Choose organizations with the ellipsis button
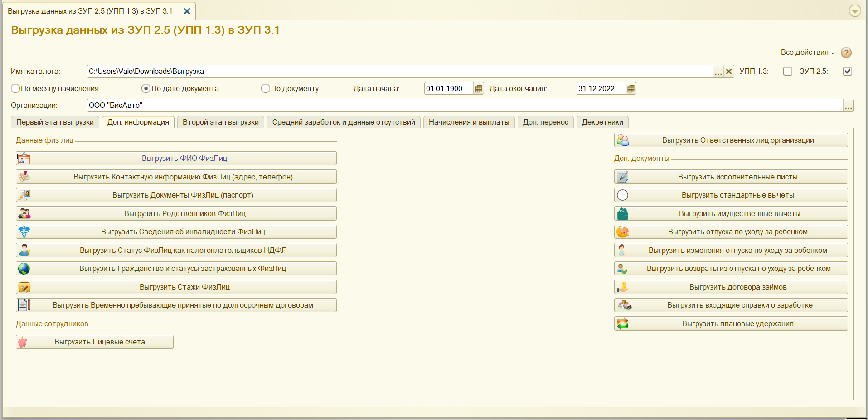Screen dimensions: 868x420 coord(849,106)
